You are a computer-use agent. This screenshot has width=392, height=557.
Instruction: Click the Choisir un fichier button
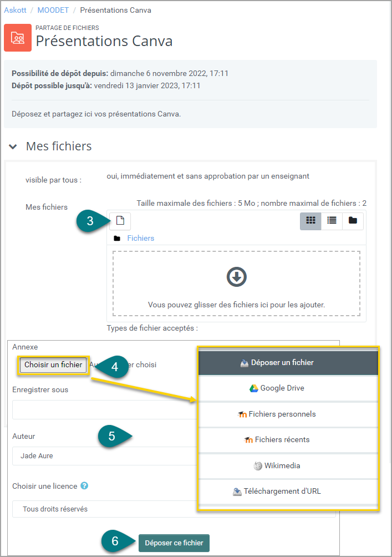(53, 365)
